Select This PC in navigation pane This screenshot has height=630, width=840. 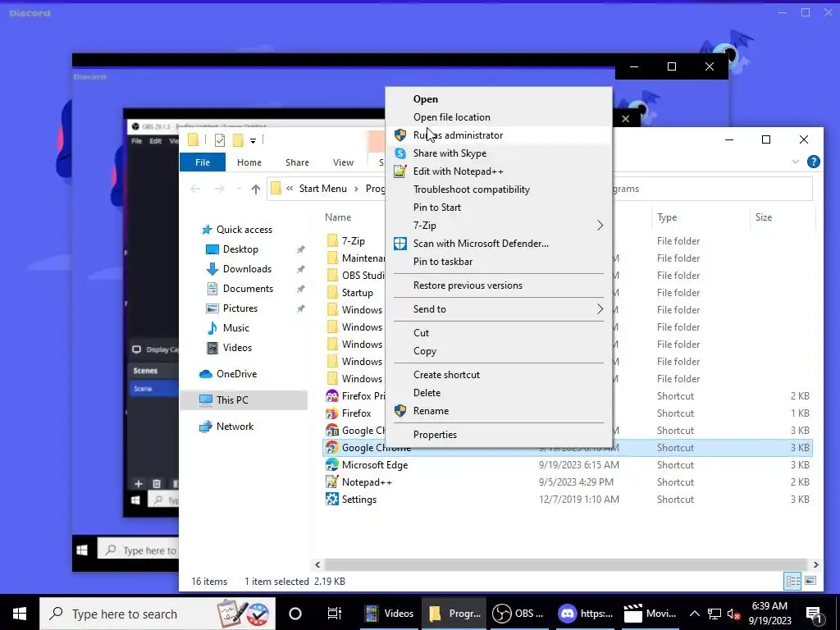pyautogui.click(x=232, y=400)
